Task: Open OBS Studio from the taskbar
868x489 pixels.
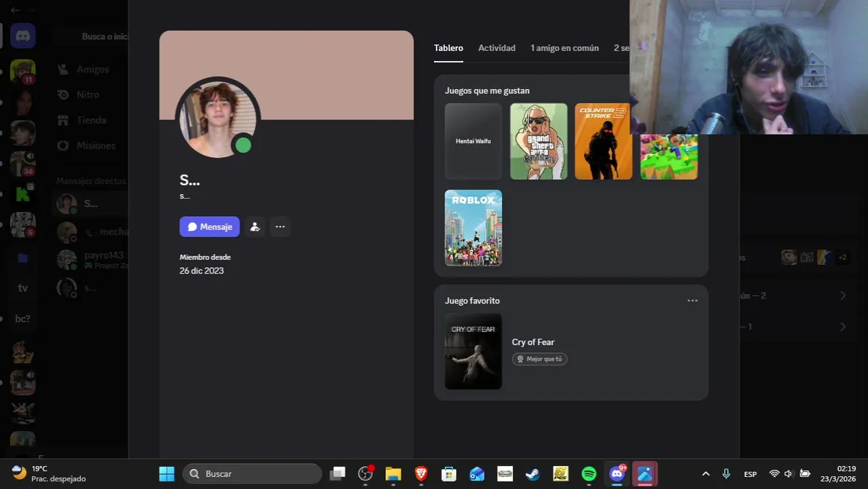Action: pos(365,474)
